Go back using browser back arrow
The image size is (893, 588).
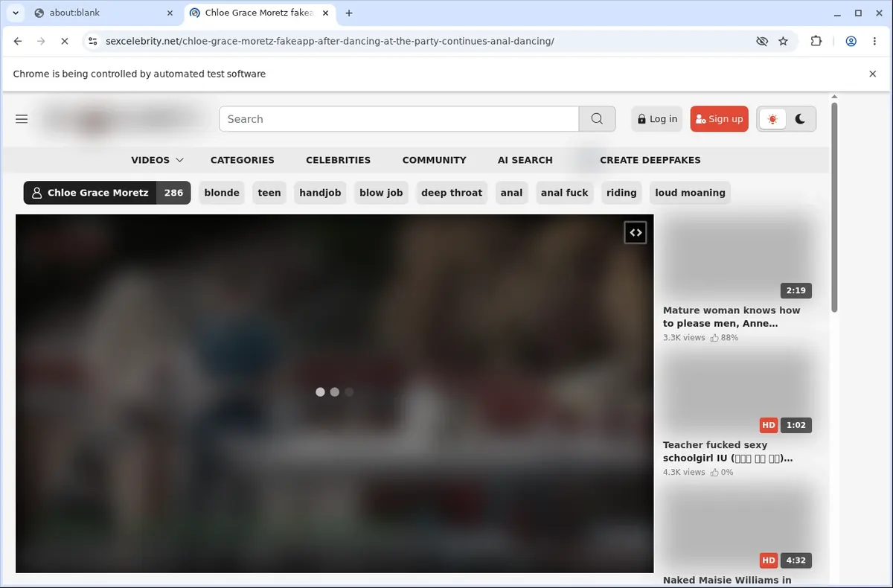[x=18, y=41]
